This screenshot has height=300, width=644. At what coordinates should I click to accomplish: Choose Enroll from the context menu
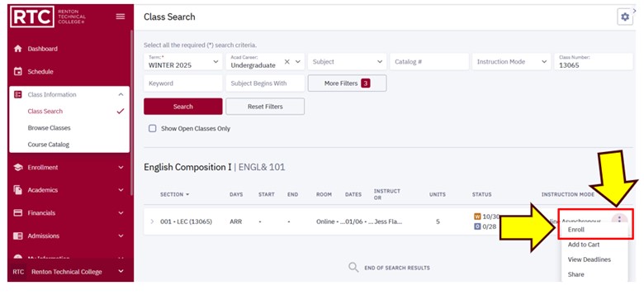(x=575, y=230)
